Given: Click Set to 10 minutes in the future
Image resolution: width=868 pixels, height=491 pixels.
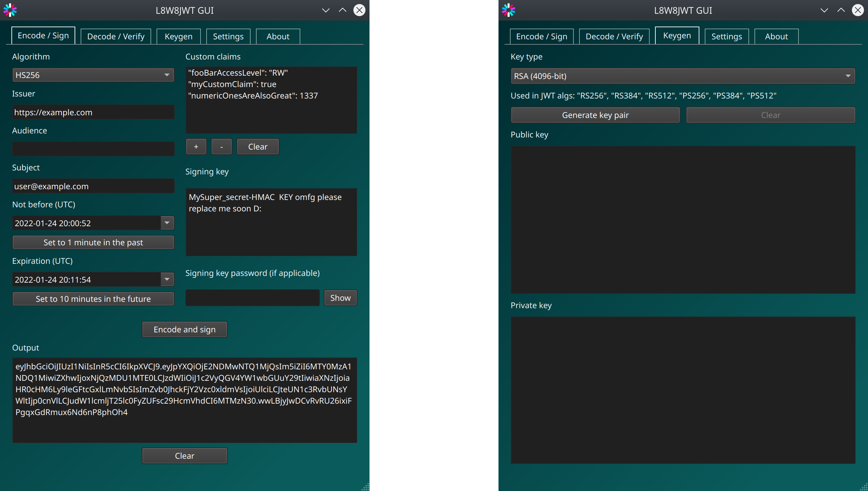Looking at the screenshot, I should (x=93, y=298).
